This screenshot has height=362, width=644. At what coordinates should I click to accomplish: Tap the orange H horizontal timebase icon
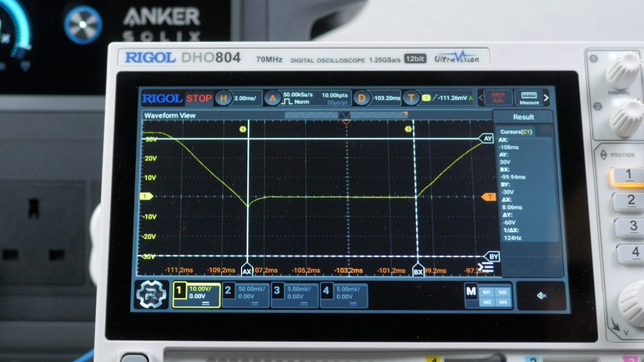click(x=223, y=98)
